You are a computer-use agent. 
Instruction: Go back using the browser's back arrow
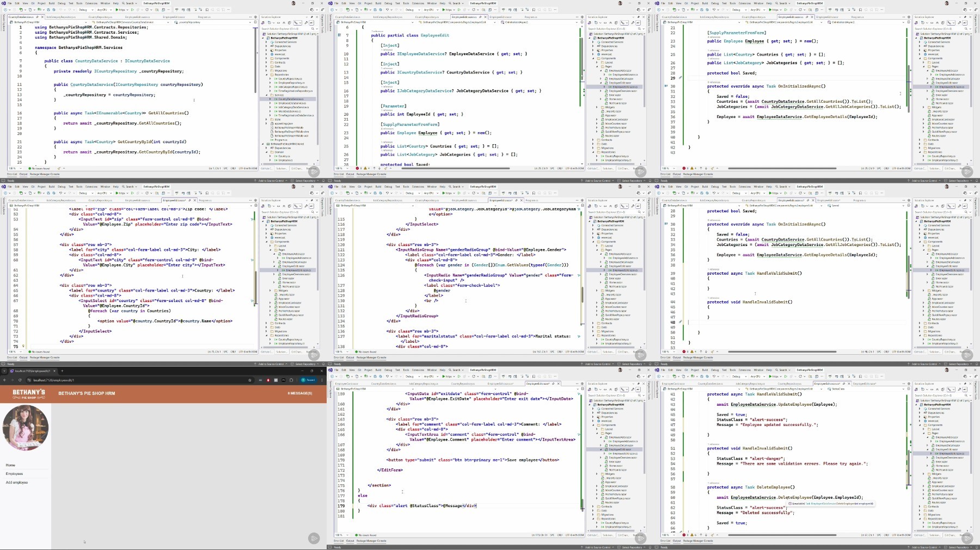[5, 380]
